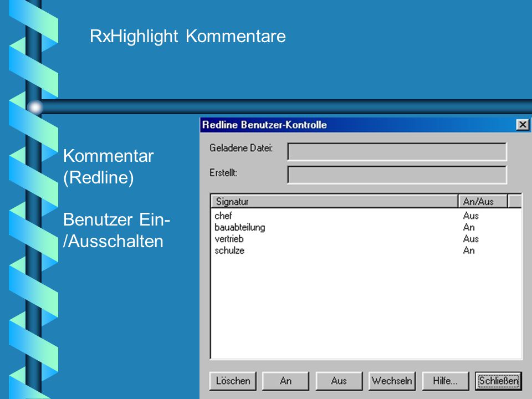This screenshot has width=532, height=399.
Task: Click the Signatur column header
Action: [335, 201]
